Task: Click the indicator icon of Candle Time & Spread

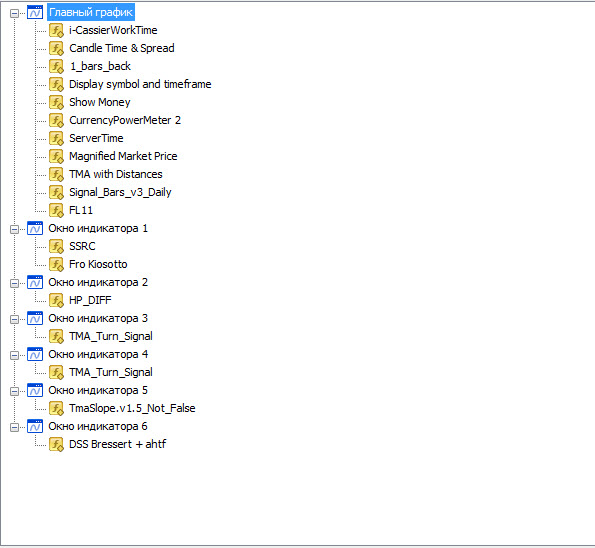Action: [x=57, y=49]
